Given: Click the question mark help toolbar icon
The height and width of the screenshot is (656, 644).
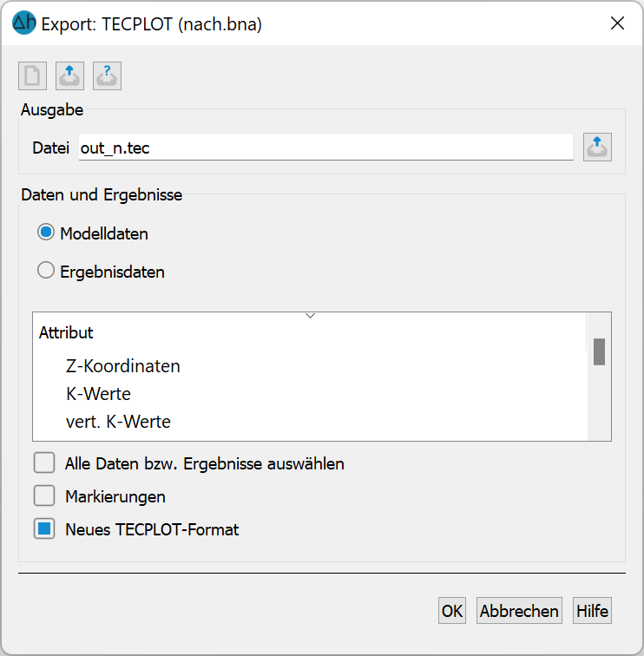Looking at the screenshot, I should click(107, 76).
